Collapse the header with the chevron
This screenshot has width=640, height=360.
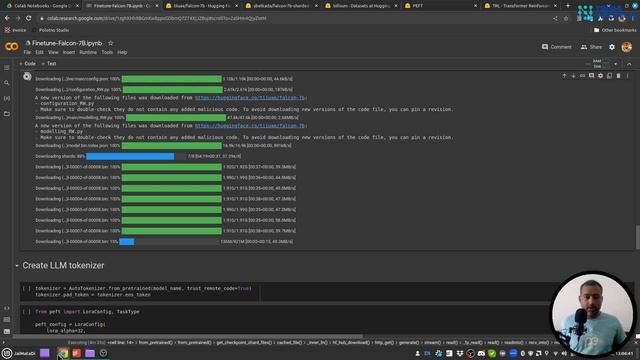(629, 64)
